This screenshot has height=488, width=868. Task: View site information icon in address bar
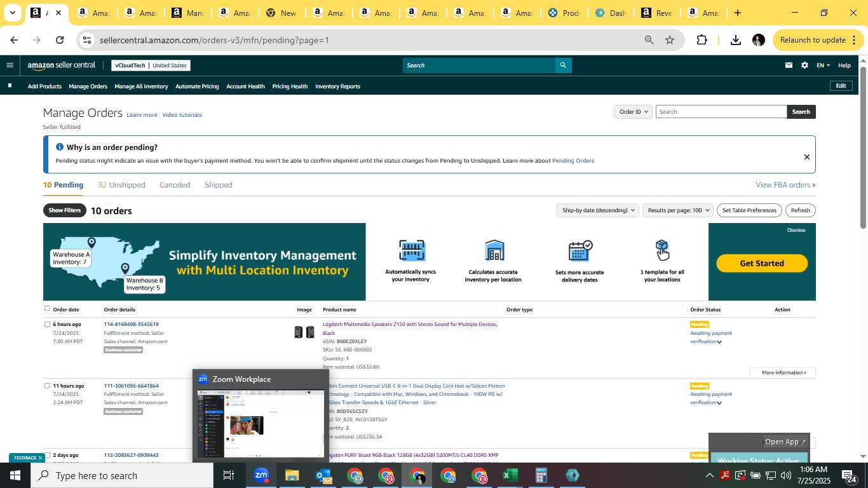88,40
